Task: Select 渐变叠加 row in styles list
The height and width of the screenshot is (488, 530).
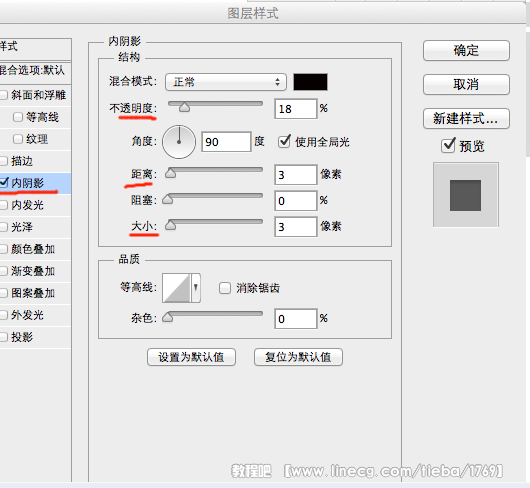Action: click(35, 271)
